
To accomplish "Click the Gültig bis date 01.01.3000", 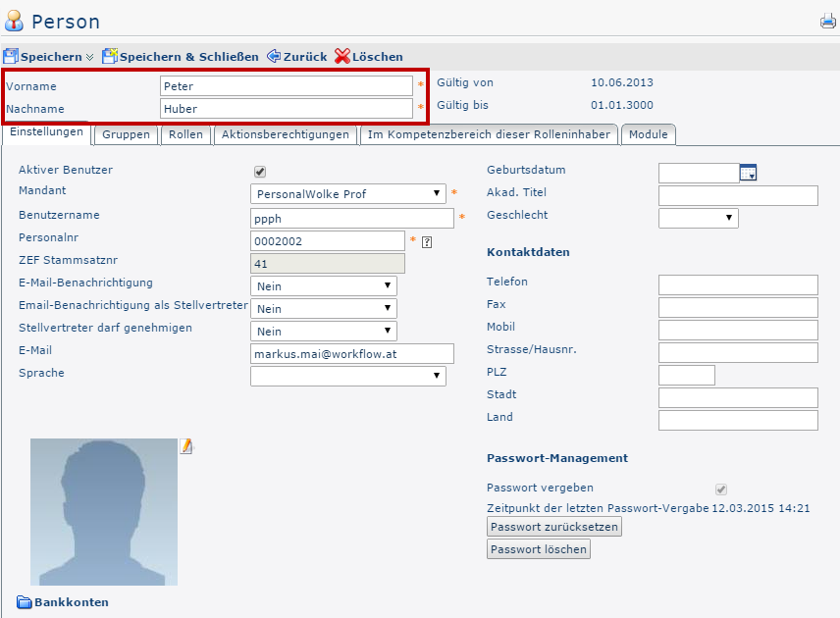I will click(x=622, y=106).
